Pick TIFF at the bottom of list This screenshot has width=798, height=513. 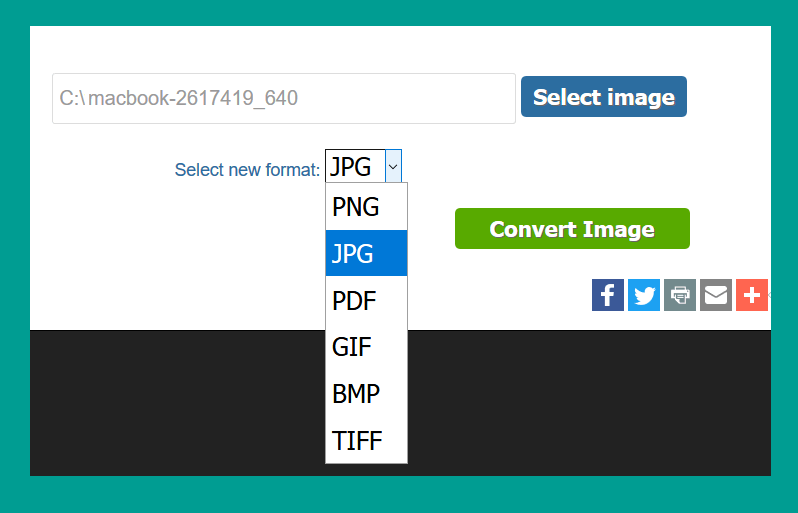tap(366, 440)
